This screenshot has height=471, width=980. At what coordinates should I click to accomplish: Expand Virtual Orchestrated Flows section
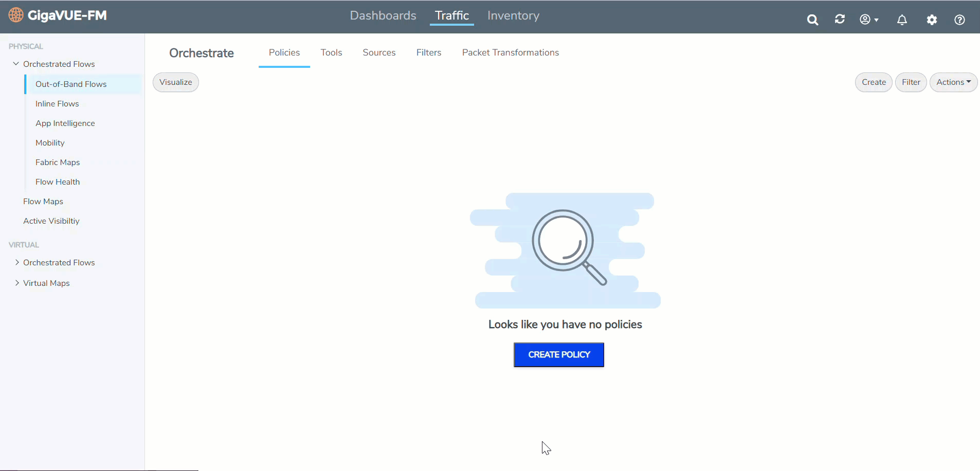click(17, 262)
